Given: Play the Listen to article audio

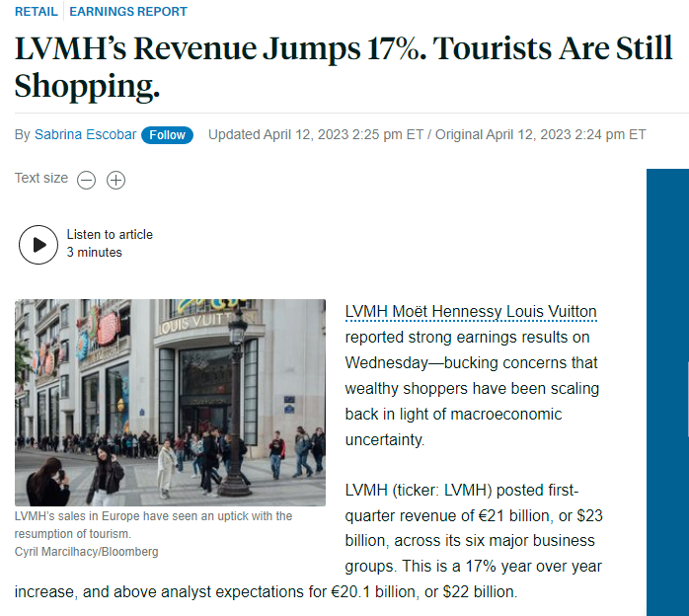Looking at the screenshot, I should (x=38, y=245).
